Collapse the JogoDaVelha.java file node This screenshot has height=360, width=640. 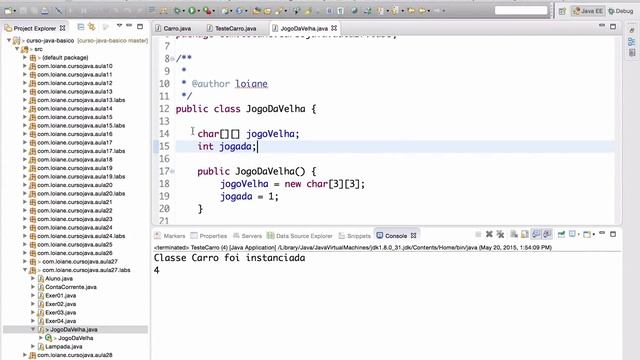coord(33,329)
